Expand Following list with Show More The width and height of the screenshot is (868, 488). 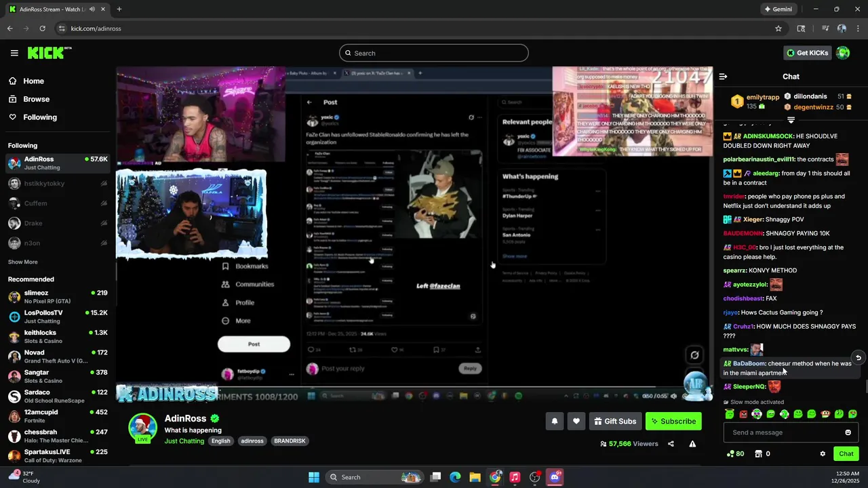point(23,262)
